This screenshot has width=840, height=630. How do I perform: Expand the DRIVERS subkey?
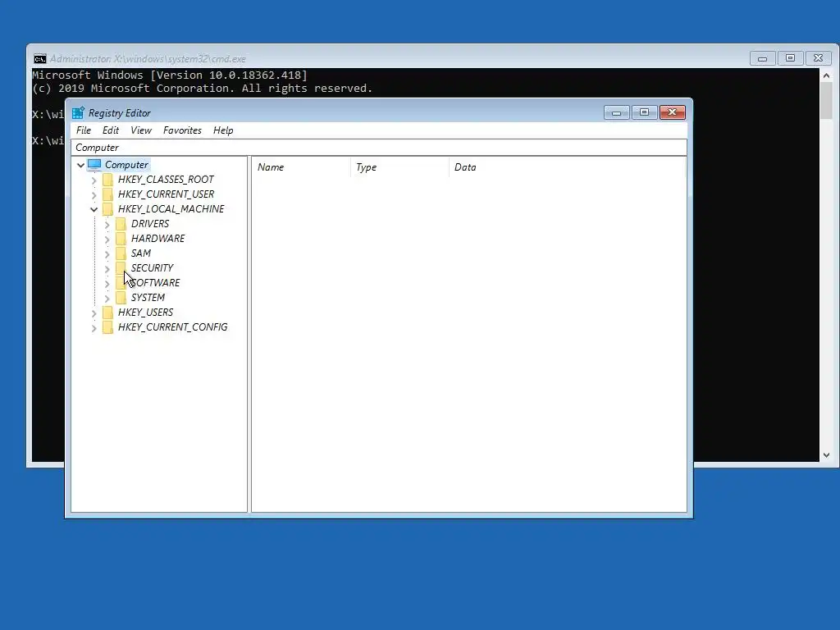click(x=107, y=225)
